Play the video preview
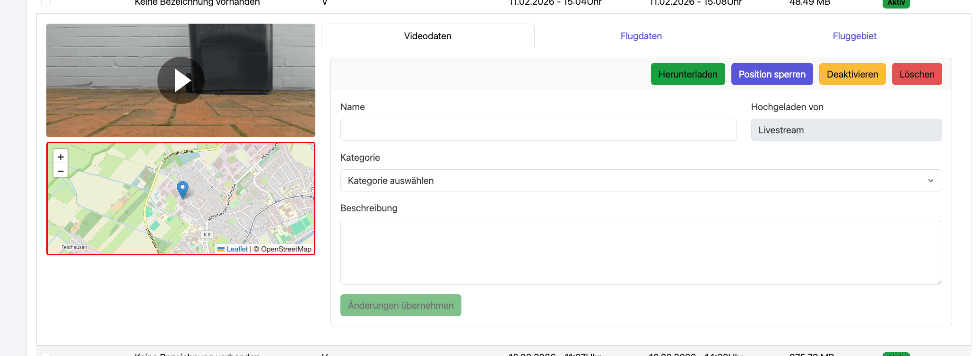This screenshot has height=356, width=980. point(181,80)
